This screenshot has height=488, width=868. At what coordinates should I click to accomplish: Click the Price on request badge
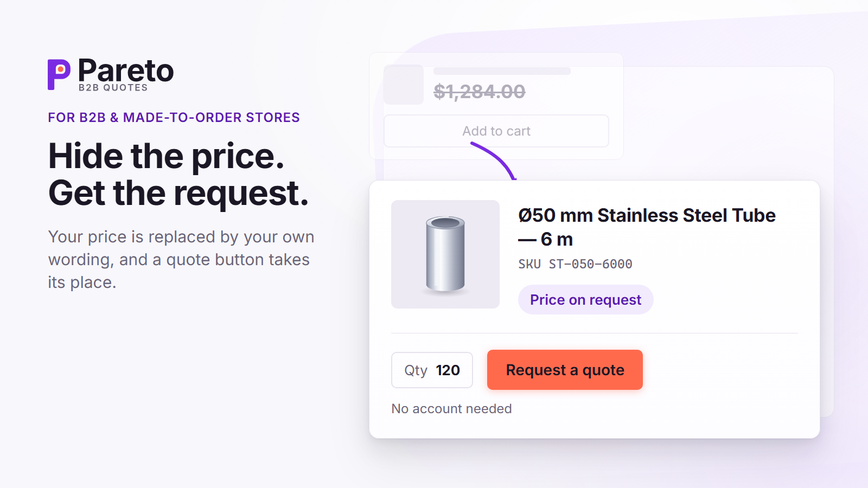[x=585, y=300]
